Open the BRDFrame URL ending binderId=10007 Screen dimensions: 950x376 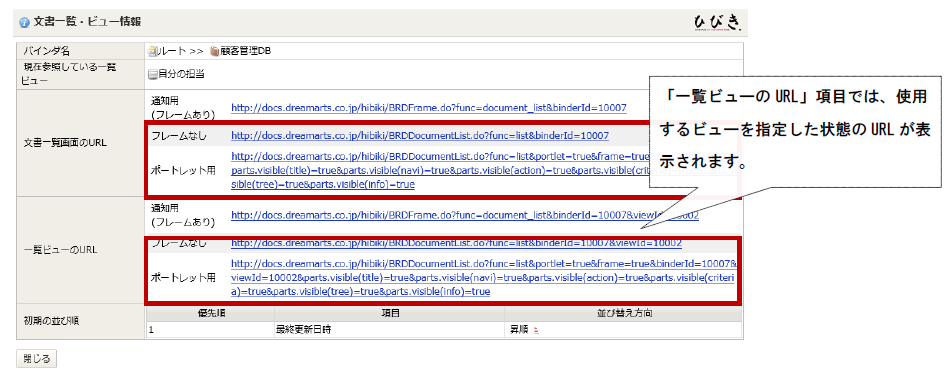click(x=428, y=108)
